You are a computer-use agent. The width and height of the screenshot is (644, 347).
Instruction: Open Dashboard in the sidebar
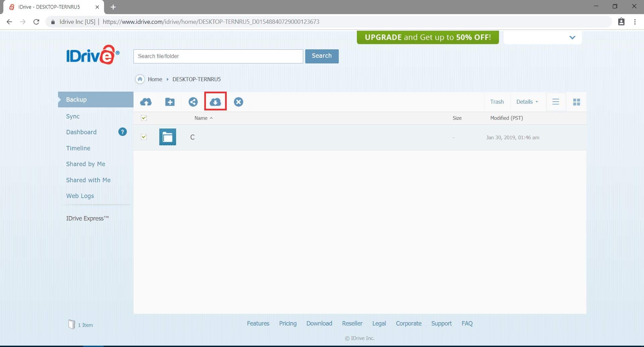pos(81,132)
